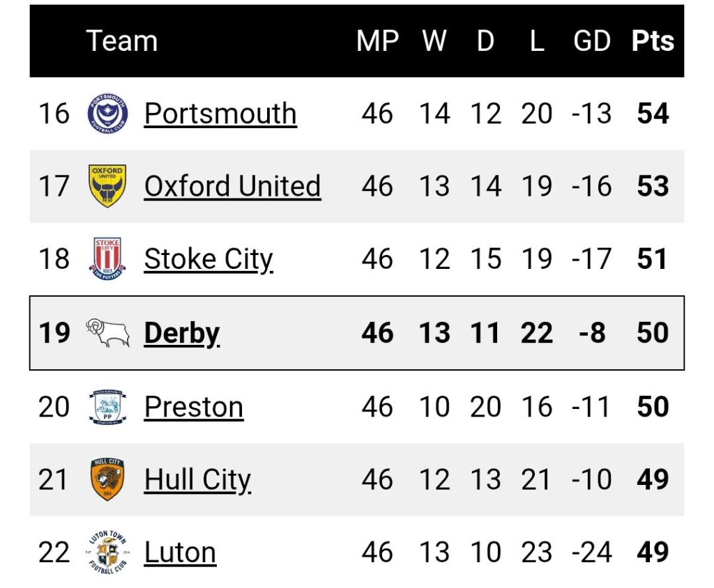Click the GD column header
This screenshot has width=714, height=588.
point(591,41)
